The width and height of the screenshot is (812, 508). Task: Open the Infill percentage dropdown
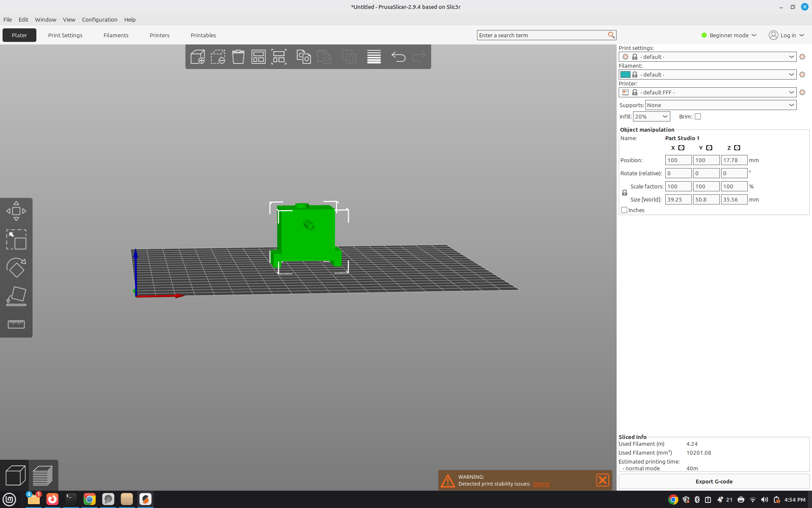[x=651, y=116]
